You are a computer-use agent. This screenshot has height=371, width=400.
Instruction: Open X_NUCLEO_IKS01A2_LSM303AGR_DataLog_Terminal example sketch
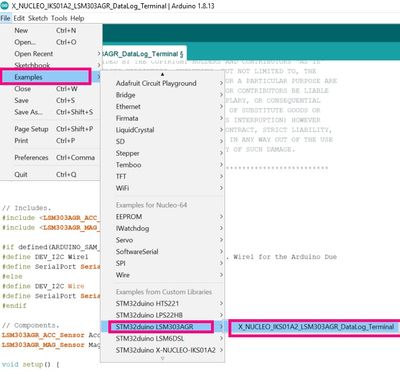315,327
